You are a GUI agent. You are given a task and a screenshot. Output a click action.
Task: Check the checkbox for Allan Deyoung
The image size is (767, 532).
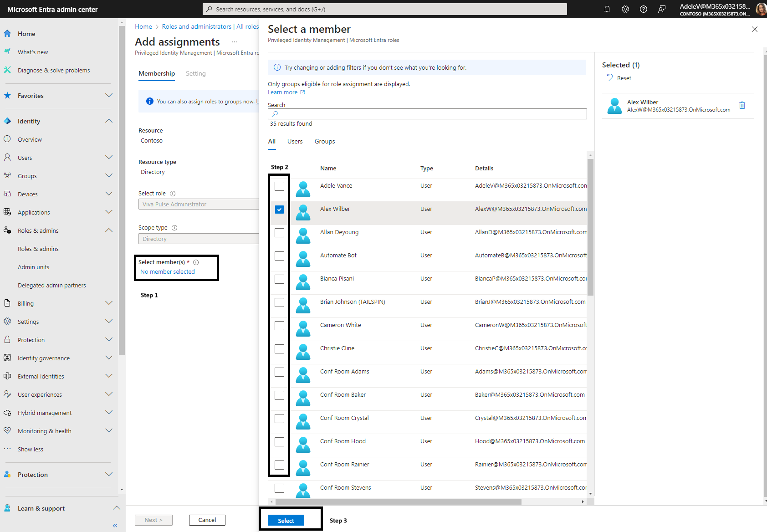point(279,233)
